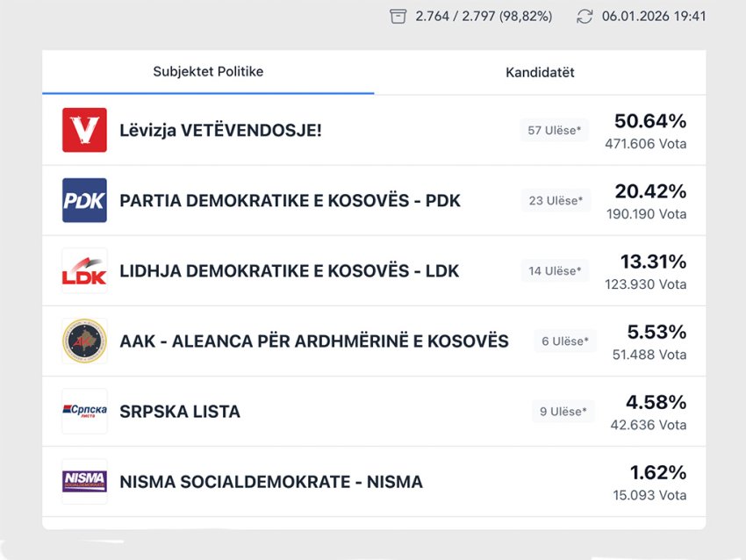Open PARTIA DEMOKRATIKE E KOSOVËS - PDK
Image resolution: width=746 pixels, height=560 pixels.
(x=290, y=201)
